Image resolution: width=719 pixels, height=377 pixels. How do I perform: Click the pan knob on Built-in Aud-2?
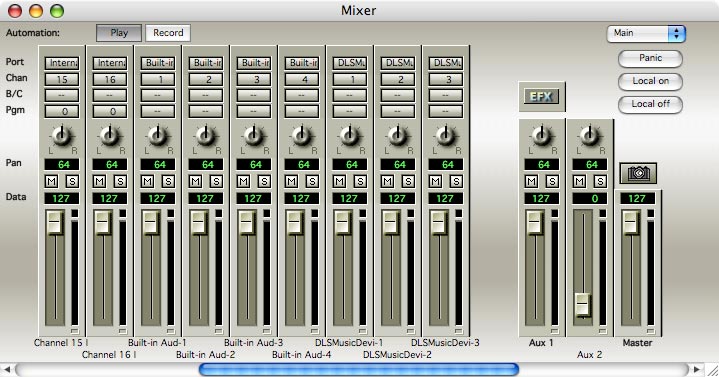(206, 136)
